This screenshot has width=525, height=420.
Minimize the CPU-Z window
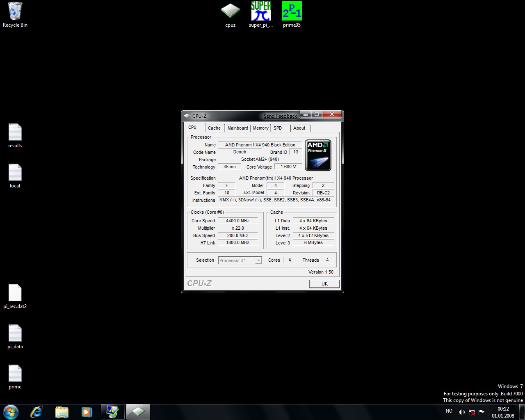click(x=306, y=114)
